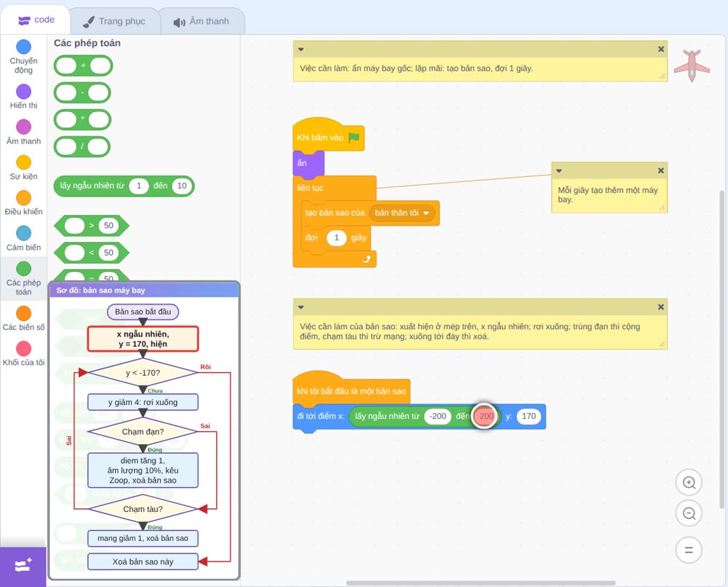Collapse the 'Việc cần làm của bản sao' comment
The image size is (728, 587).
pos(301,307)
